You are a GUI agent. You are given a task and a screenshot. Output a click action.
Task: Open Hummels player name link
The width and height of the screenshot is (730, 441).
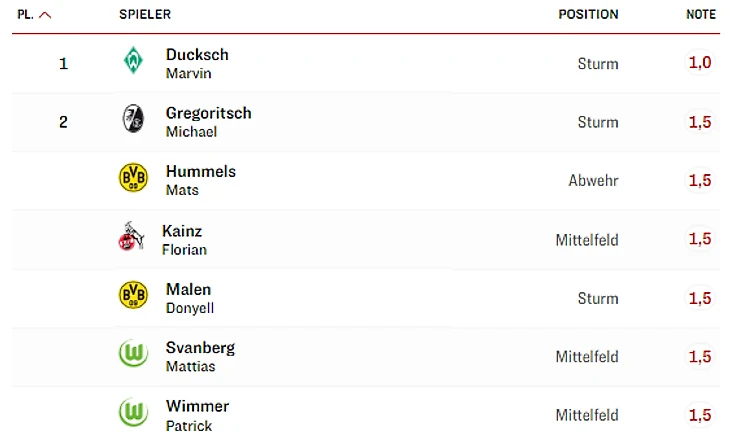coord(200,172)
